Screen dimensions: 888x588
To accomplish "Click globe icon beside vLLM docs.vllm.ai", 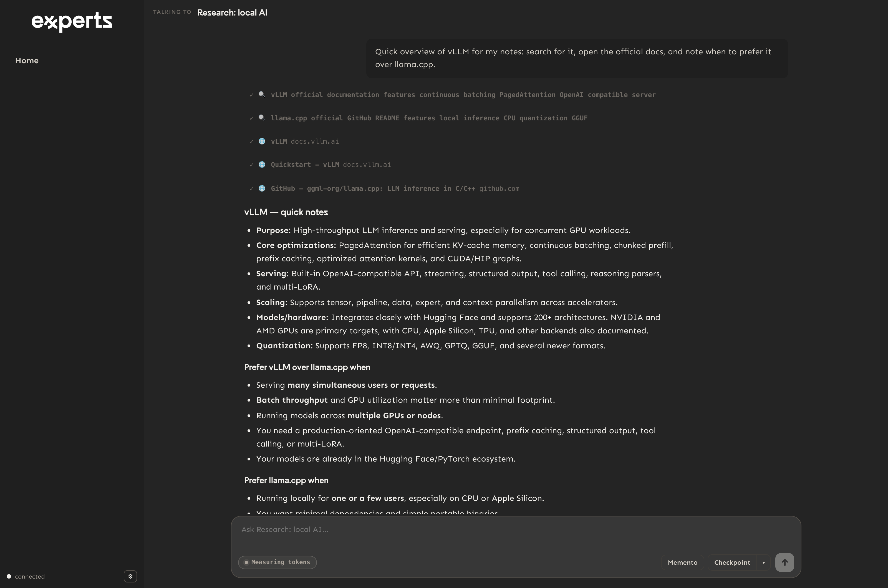I will pyautogui.click(x=262, y=141).
